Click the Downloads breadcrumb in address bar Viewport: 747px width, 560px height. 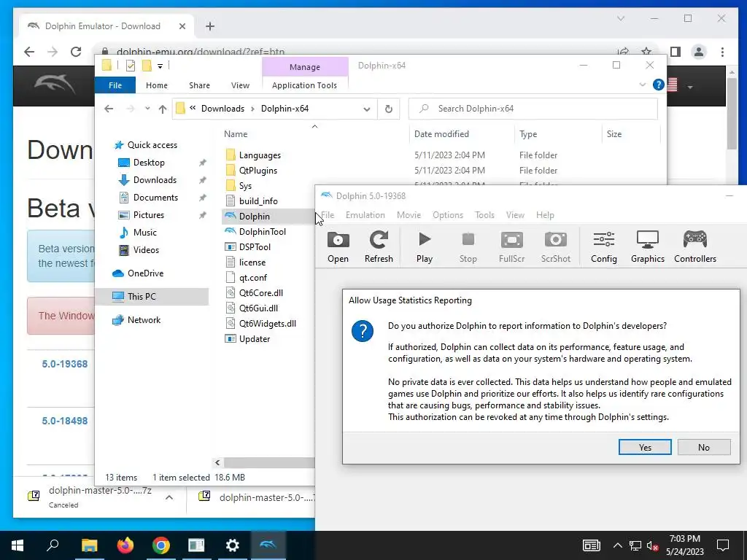(222, 109)
